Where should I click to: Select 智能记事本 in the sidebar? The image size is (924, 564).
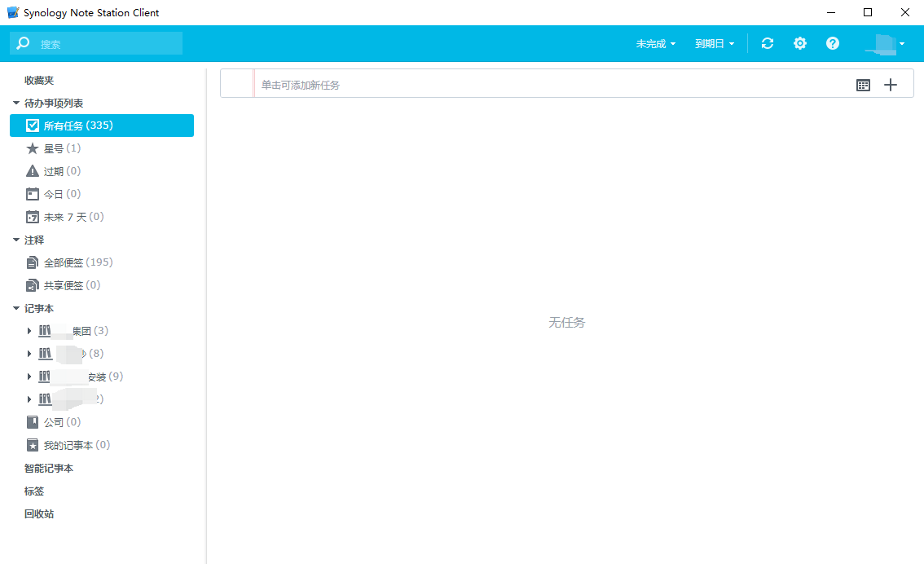click(x=49, y=468)
